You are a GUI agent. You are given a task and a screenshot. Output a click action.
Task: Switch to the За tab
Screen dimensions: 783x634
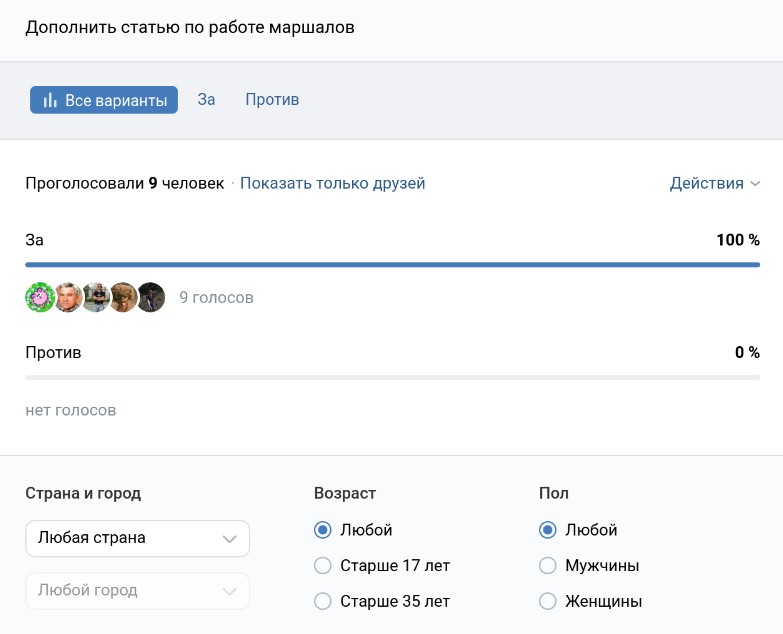[x=206, y=100]
